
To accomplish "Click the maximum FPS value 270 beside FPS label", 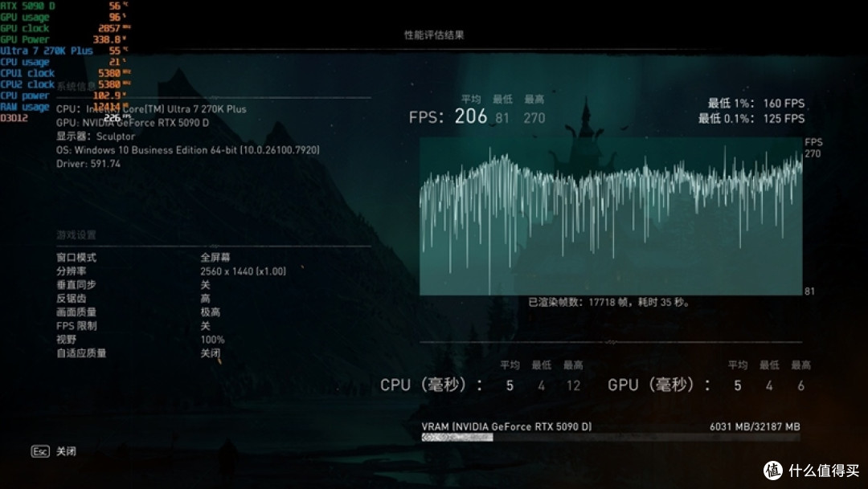I will point(534,118).
